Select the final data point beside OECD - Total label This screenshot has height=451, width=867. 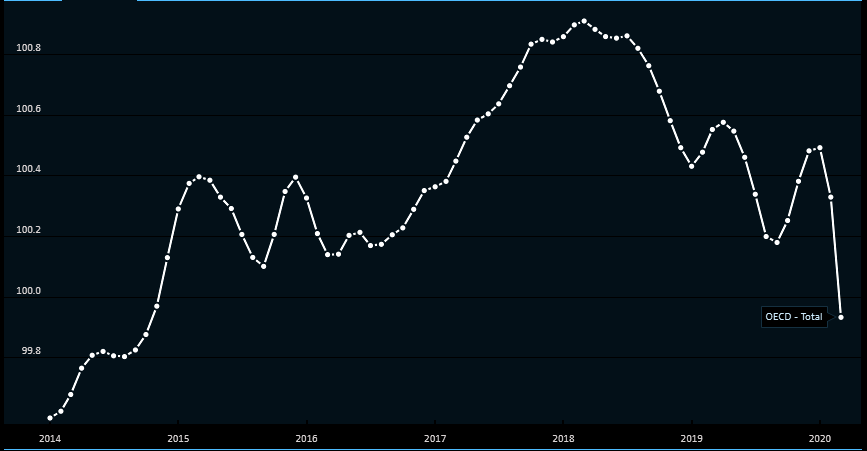(x=841, y=317)
